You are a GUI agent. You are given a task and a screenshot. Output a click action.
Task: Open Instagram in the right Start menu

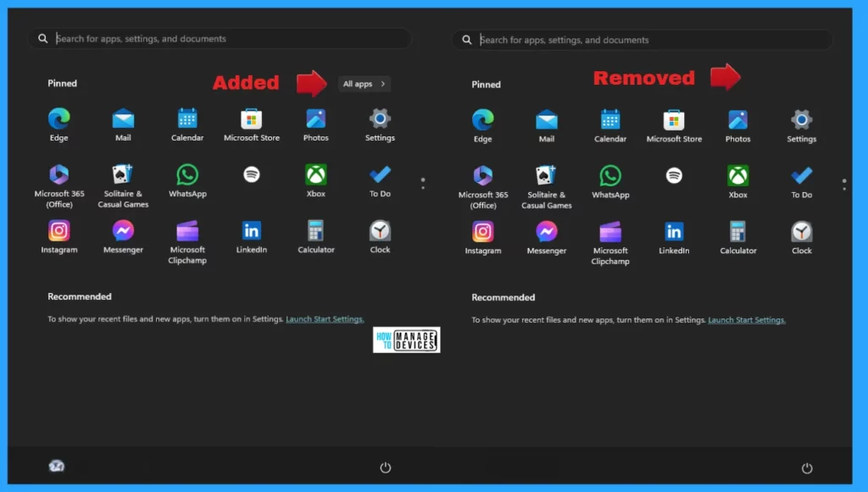482,238
